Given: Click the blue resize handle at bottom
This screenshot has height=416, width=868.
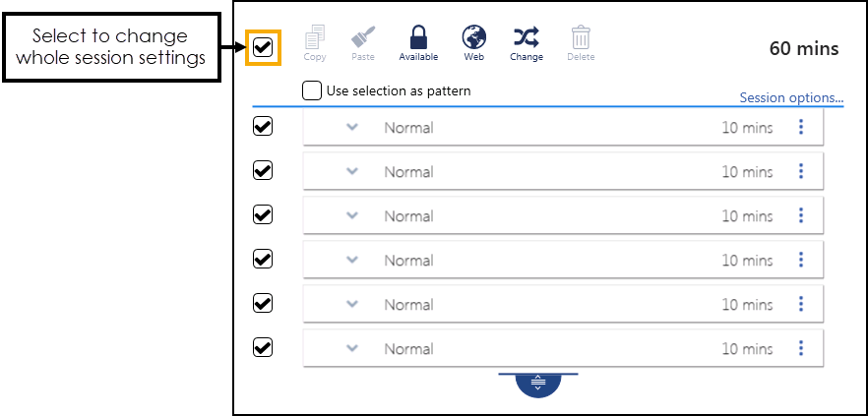Looking at the screenshot, I should click(x=538, y=384).
